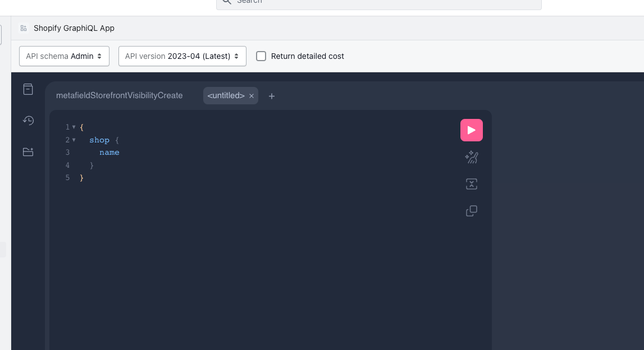644x350 pixels.
Task: Select the untitled query tab
Action: click(x=227, y=95)
